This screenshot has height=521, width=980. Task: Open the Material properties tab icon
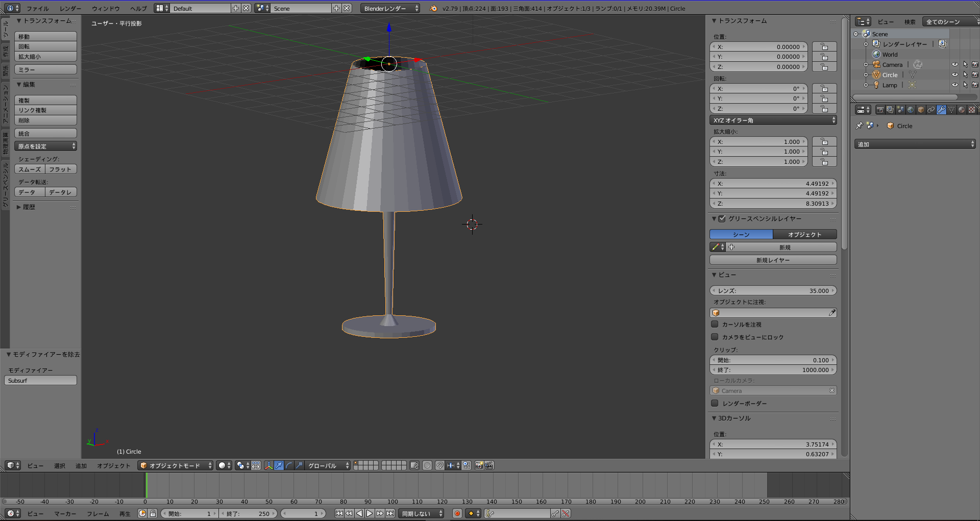[x=962, y=110]
